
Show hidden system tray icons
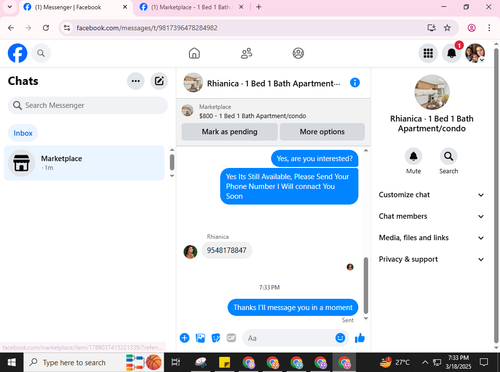425,362
